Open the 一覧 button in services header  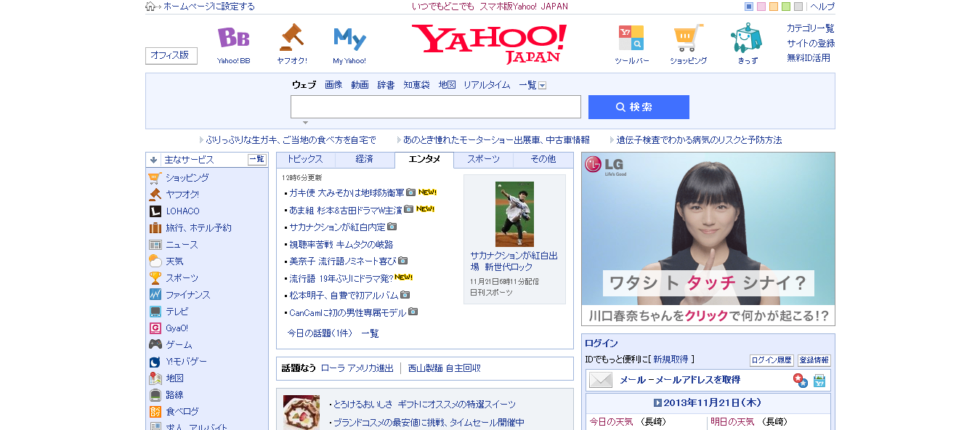(257, 160)
